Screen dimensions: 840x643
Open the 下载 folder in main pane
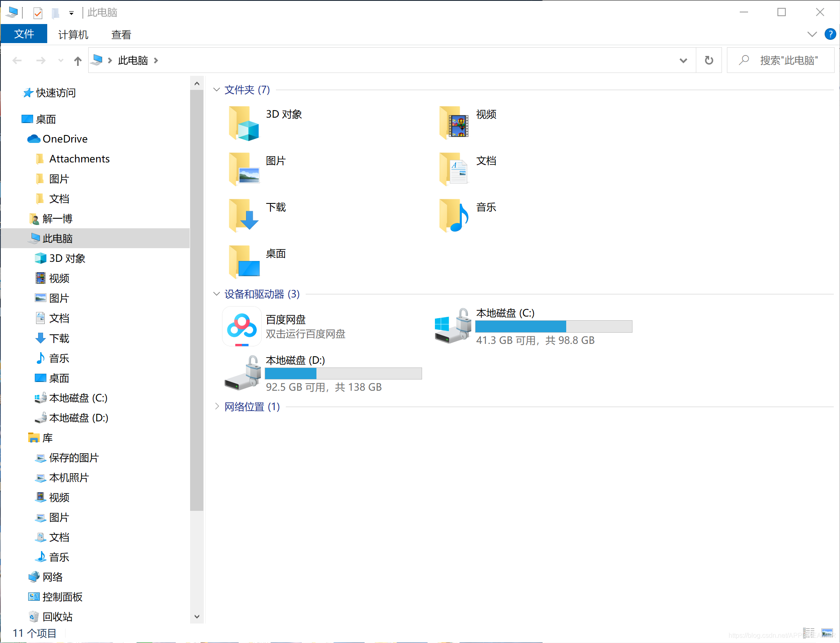tap(244, 215)
